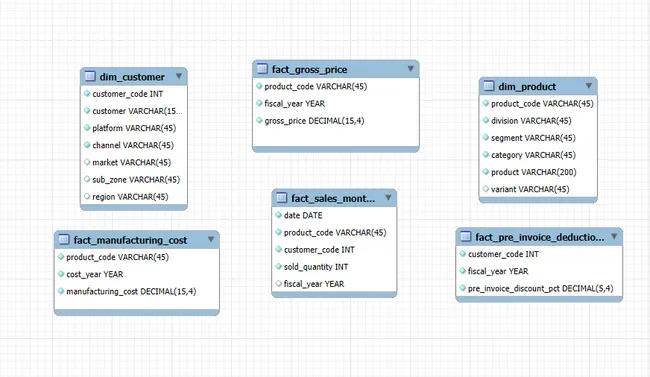The height and width of the screenshot is (377, 650).
Task: Collapse the fact_gross_price table arrow
Action: [410, 69]
